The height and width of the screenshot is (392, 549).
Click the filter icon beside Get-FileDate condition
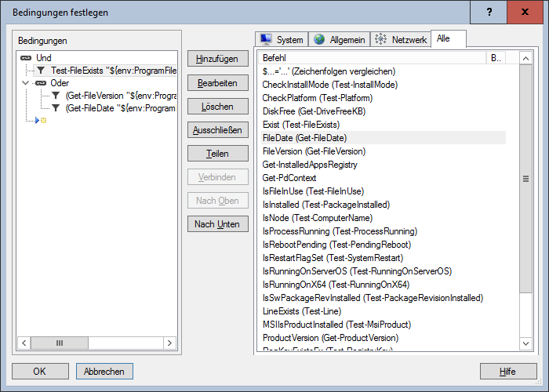(56, 108)
